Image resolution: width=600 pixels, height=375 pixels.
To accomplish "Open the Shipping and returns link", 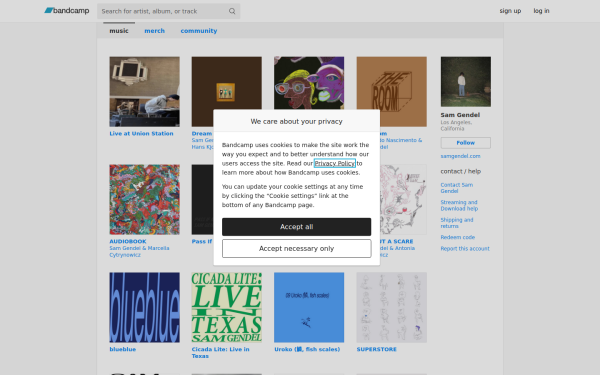I will pyautogui.click(x=457, y=223).
